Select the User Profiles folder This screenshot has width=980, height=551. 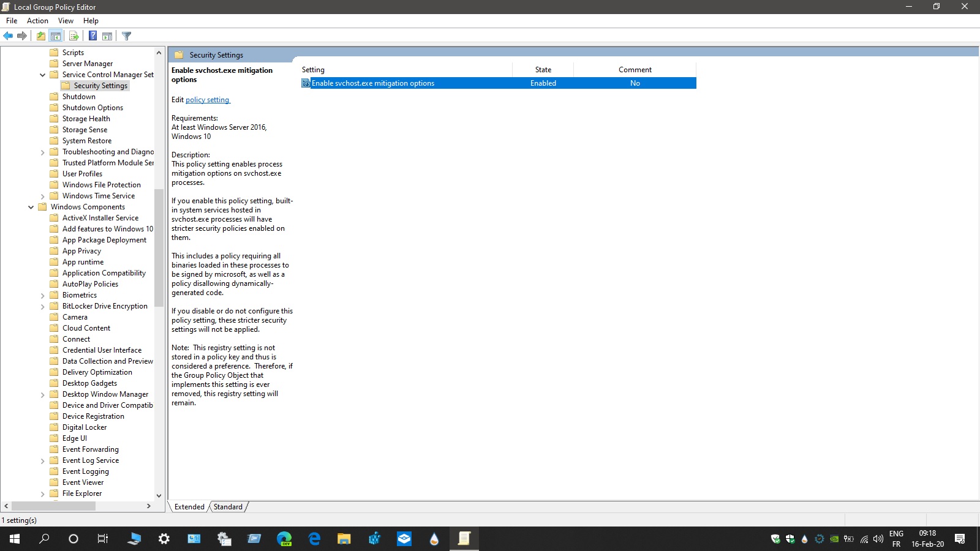[82, 174]
